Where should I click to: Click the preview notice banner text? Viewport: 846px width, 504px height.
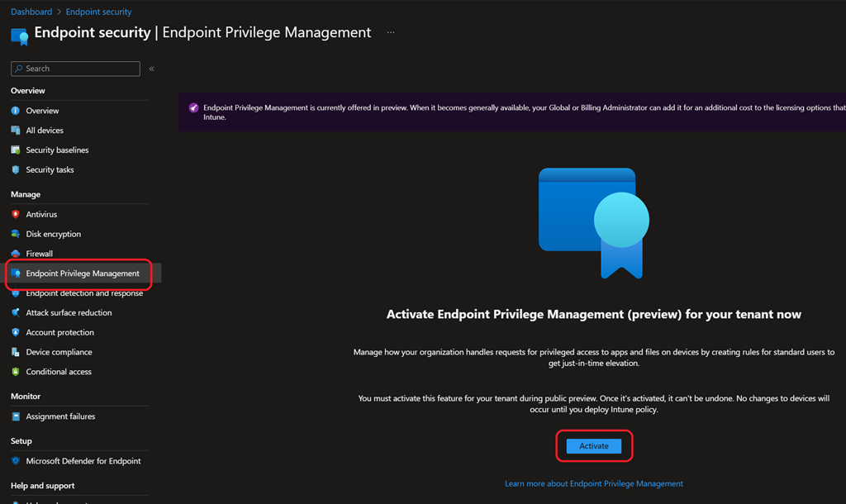pos(525,112)
